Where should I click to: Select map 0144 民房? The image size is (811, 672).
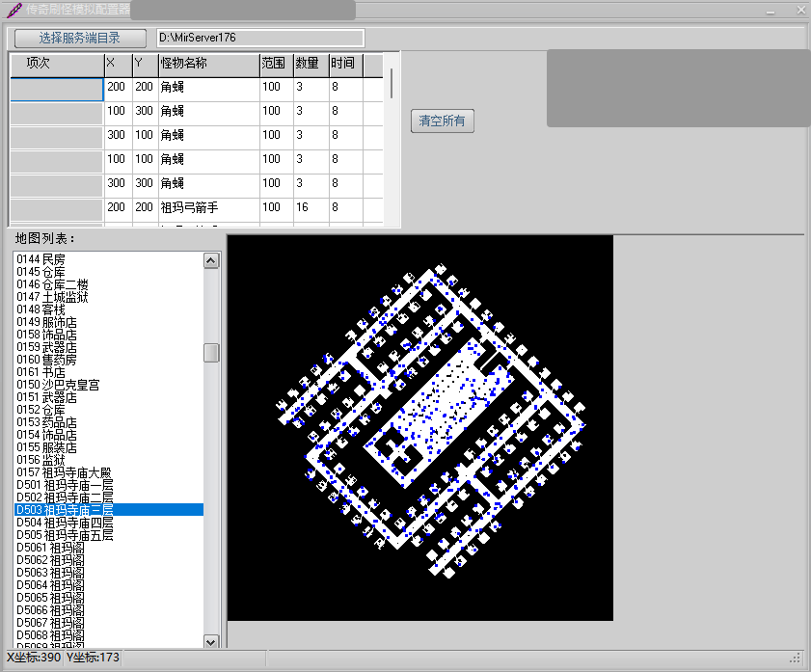109,259
